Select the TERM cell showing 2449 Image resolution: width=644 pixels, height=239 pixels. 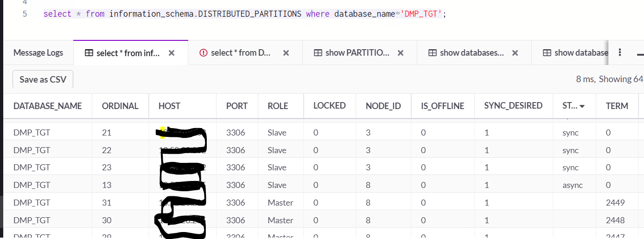coord(615,202)
